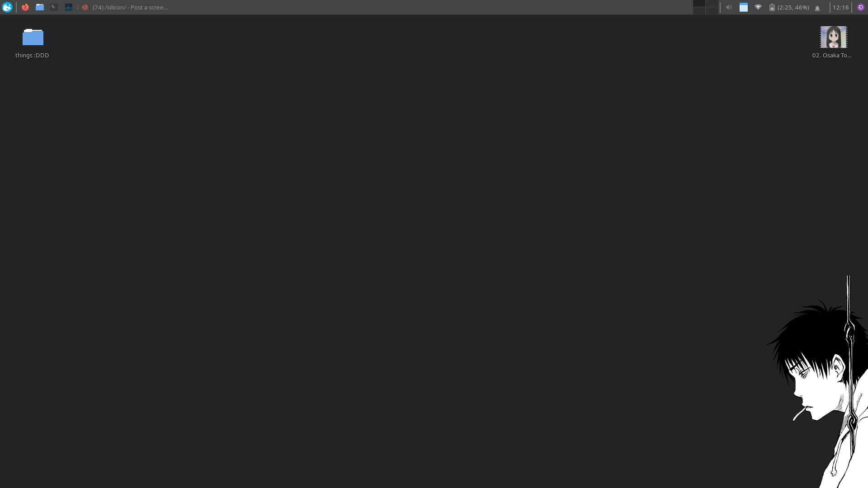Switch to the top-right workspace

coord(712,4)
